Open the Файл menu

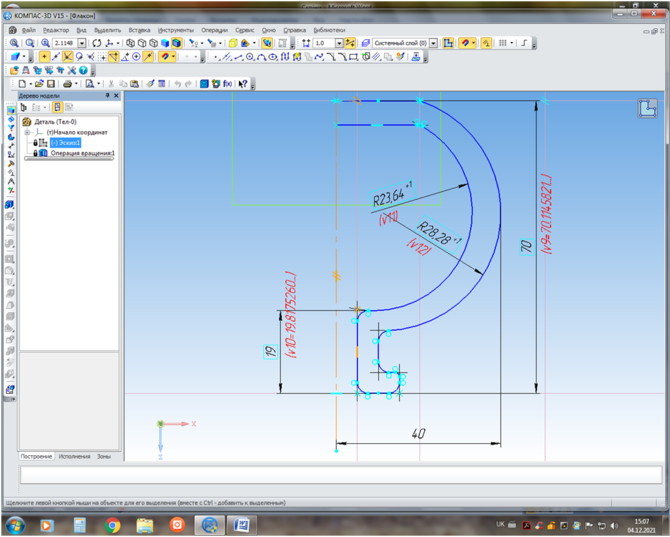[x=29, y=30]
